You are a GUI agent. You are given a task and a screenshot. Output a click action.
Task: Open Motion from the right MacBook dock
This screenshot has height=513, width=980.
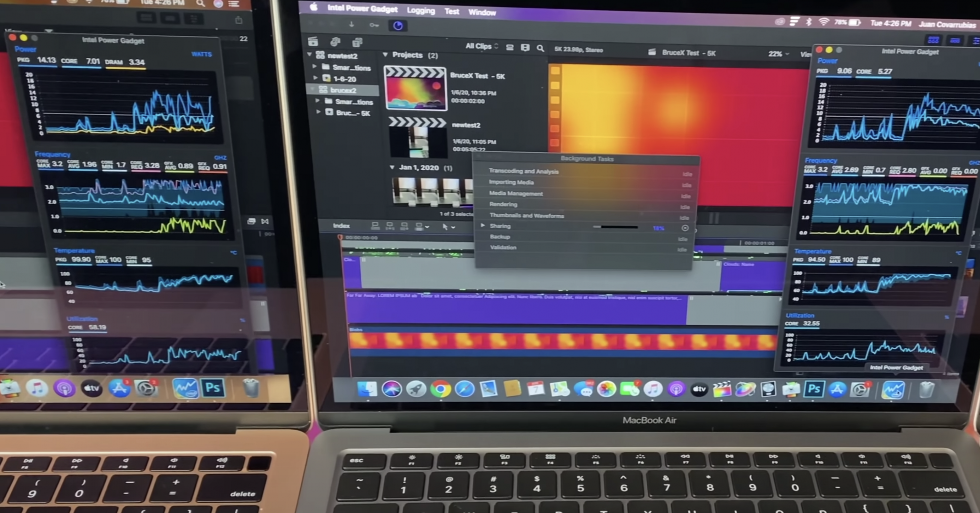745,390
